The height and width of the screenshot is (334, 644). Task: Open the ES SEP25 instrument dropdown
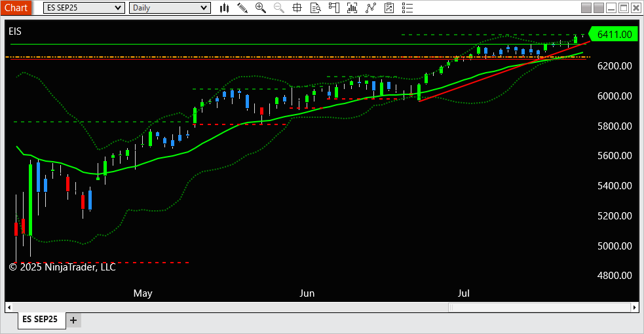coord(84,8)
